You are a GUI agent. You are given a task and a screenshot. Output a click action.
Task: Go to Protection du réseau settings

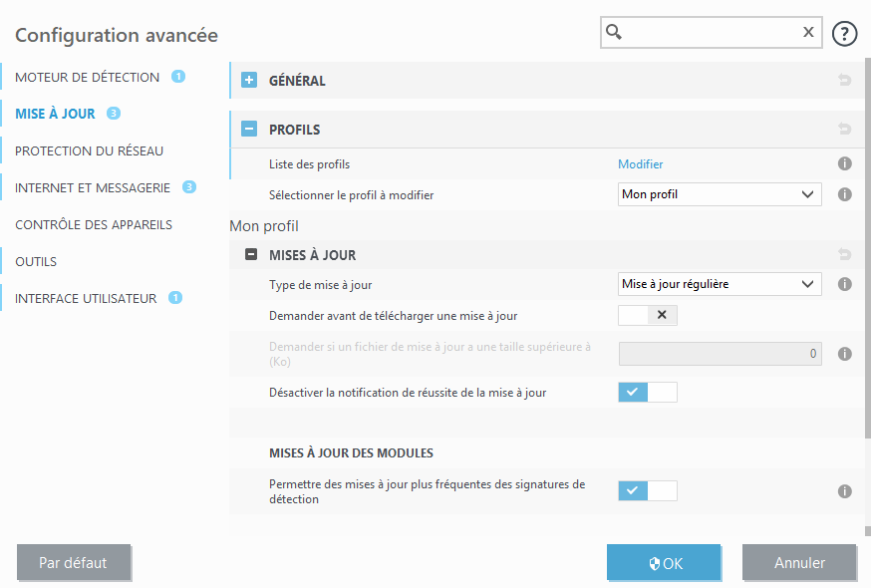89,150
